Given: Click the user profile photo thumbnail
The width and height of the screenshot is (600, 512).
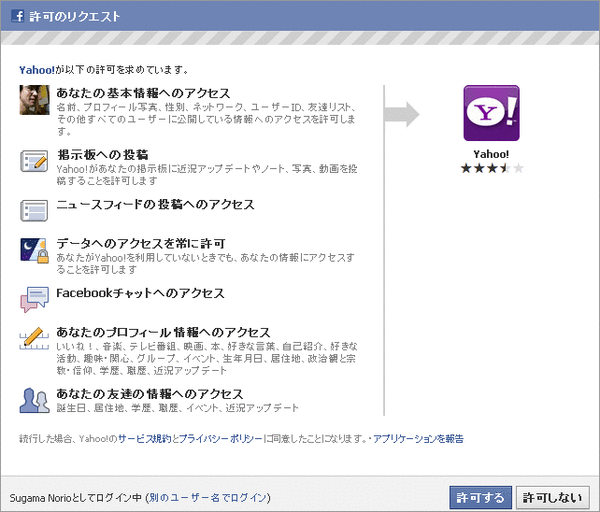Looking at the screenshot, I should coord(34,100).
